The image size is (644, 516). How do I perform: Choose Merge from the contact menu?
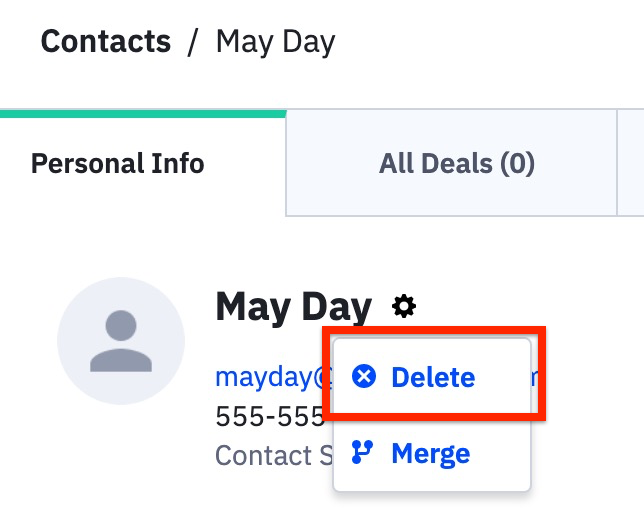[x=430, y=454]
